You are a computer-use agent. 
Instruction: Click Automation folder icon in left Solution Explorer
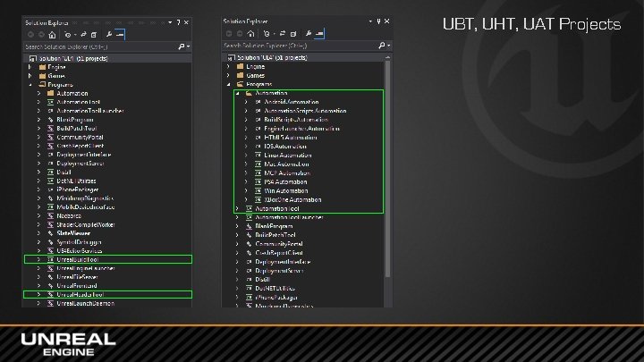(50, 94)
